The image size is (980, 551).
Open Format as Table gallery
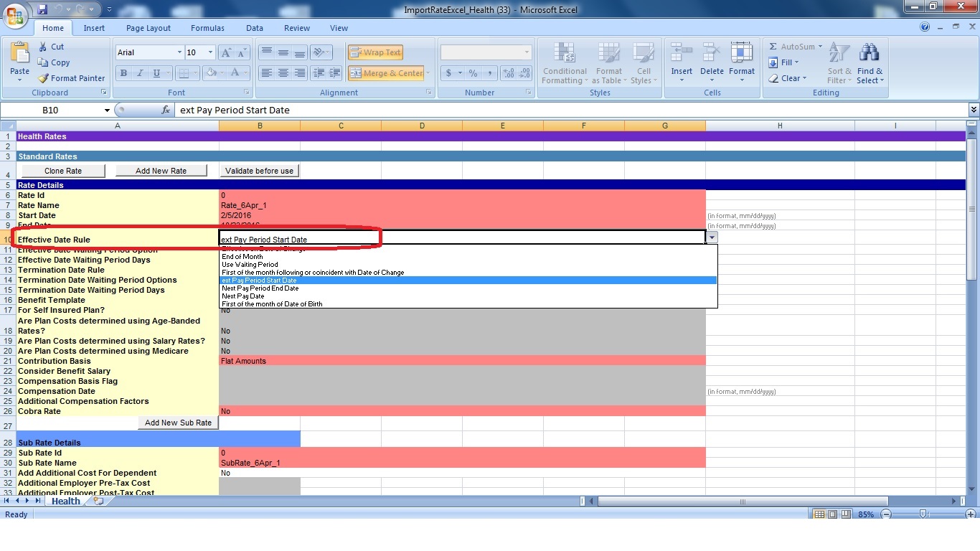609,63
